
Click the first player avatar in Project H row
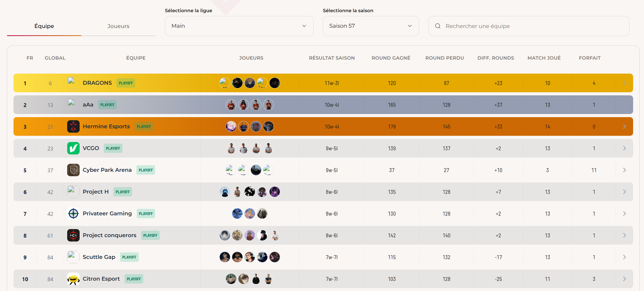pos(225,192)
